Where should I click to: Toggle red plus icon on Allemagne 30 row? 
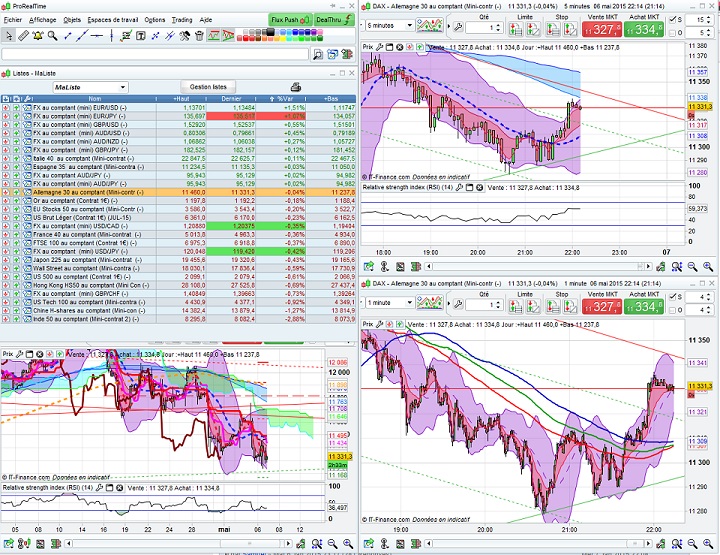[x=6, y=192]
